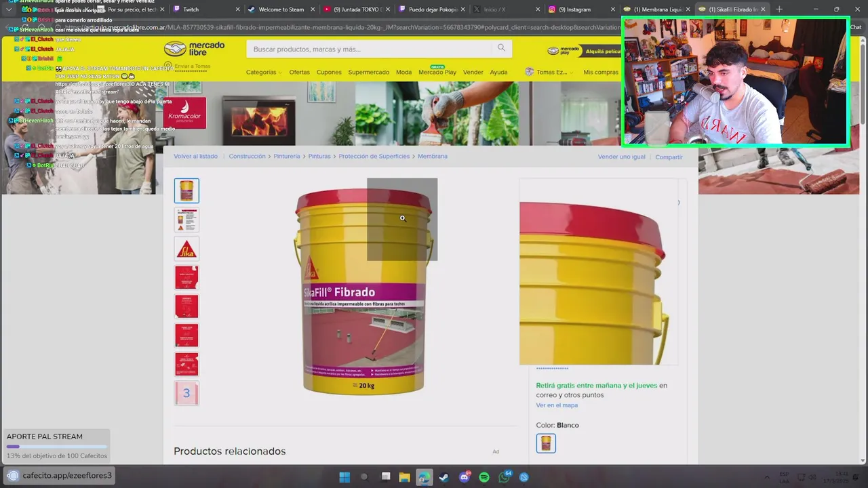Image resolution: width=868 pixels, height=488 pixels.
Task: Click the product search input field
Action: pyautogui.click(x=370, y=49)
